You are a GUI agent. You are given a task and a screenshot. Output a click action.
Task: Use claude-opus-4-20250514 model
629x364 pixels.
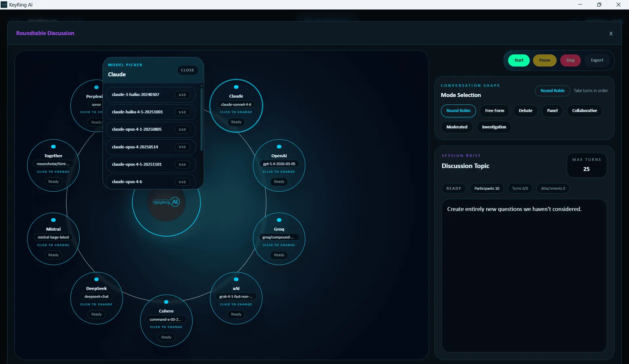(182, 147)
